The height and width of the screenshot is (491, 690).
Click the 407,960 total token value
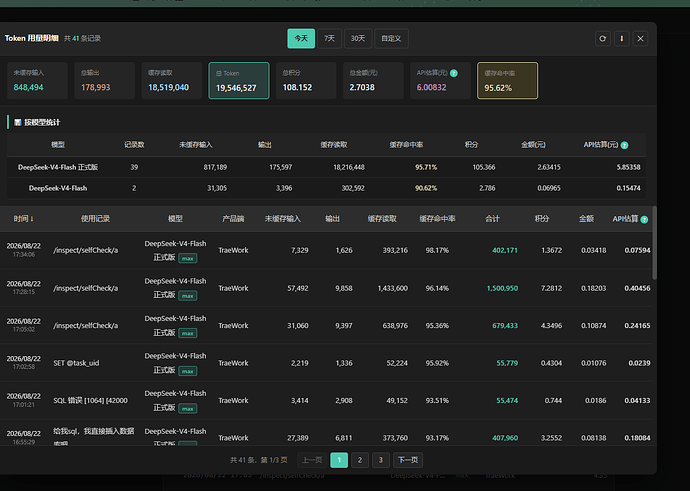coord(505,438)
